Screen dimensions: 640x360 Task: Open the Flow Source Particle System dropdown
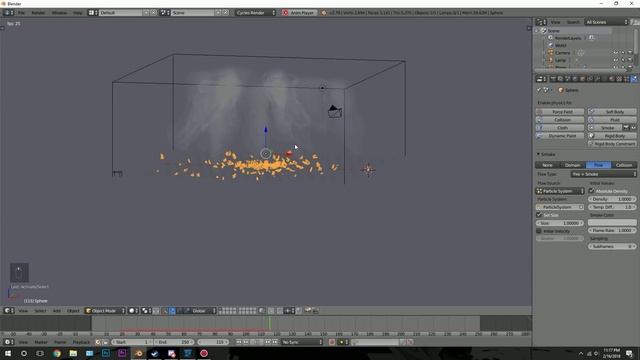point(560,191)
